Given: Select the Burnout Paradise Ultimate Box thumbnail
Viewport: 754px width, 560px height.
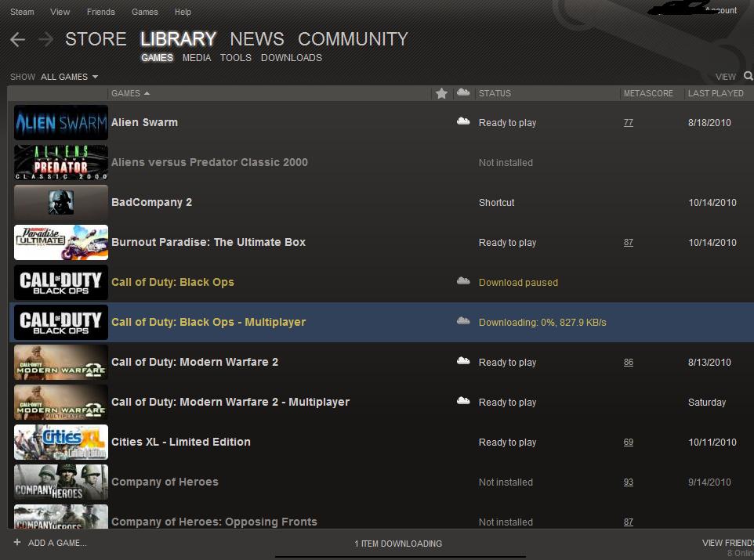Looking at the screenshot, I should pos(61,242).
